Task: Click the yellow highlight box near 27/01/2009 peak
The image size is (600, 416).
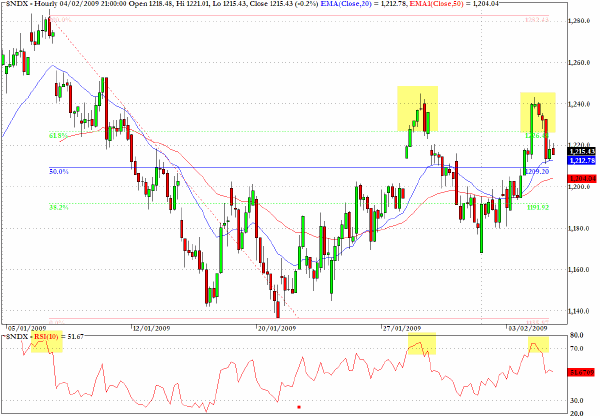Action: (417, 109)
